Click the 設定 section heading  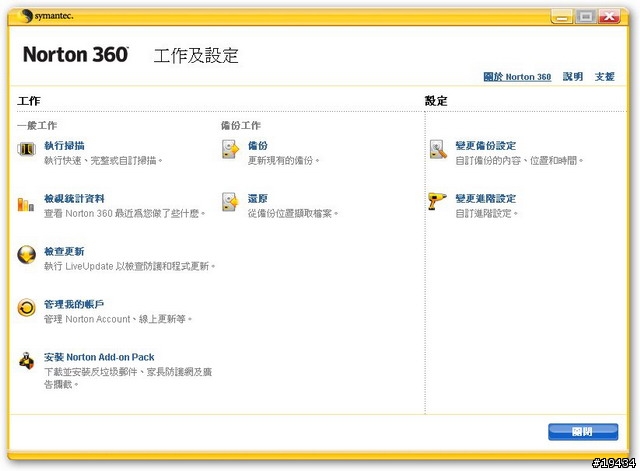436,101
